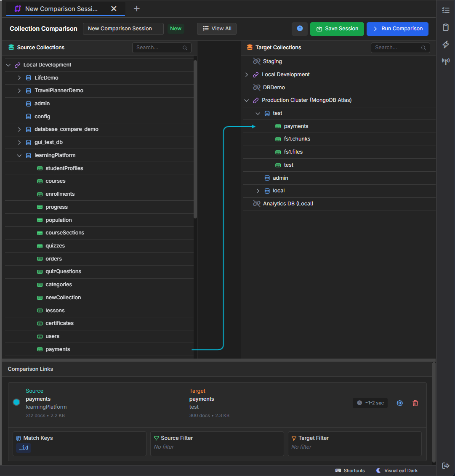
Task: Expand the LifeDemo database
Action: click(19, 78)
